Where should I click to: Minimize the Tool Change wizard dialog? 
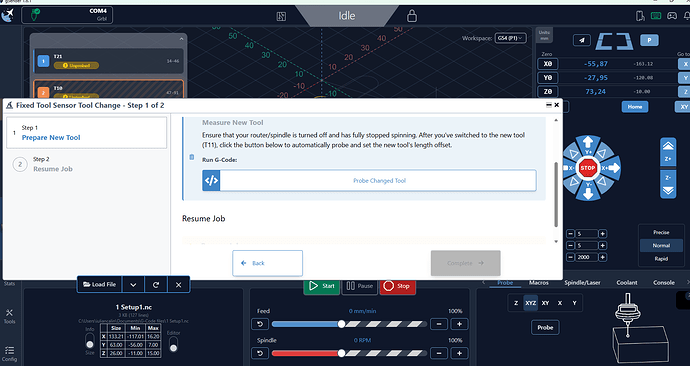point(549,105)
